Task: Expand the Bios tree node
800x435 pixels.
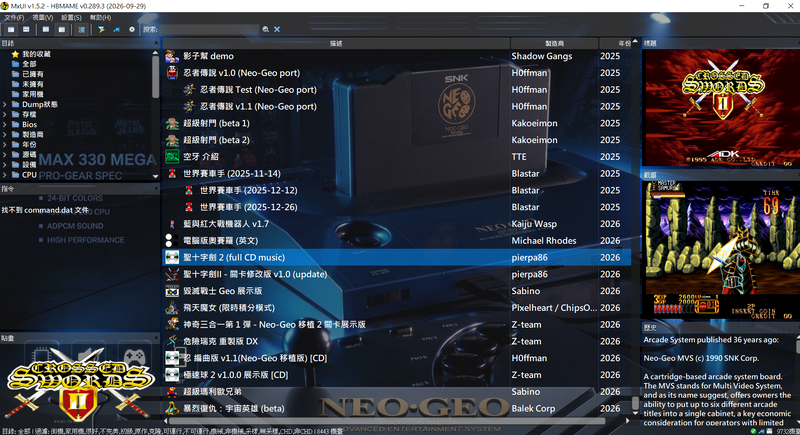Action: (x=5, y=124)
